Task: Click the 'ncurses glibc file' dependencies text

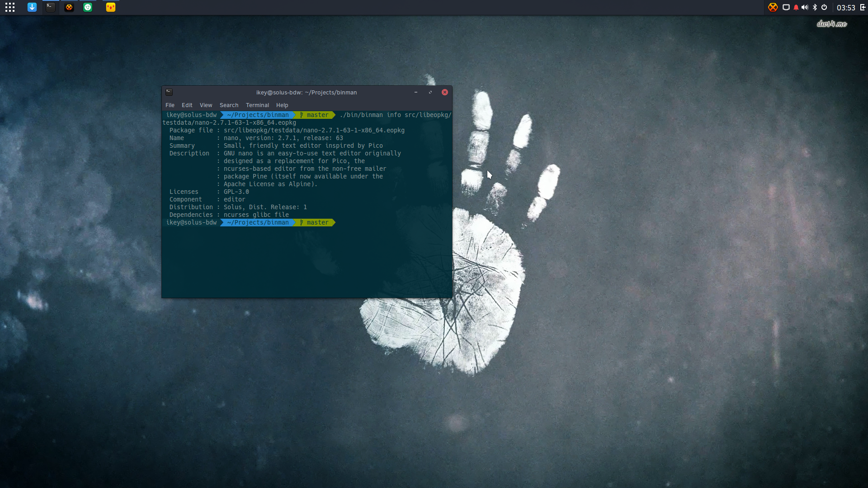Action: tap(256, 215)
